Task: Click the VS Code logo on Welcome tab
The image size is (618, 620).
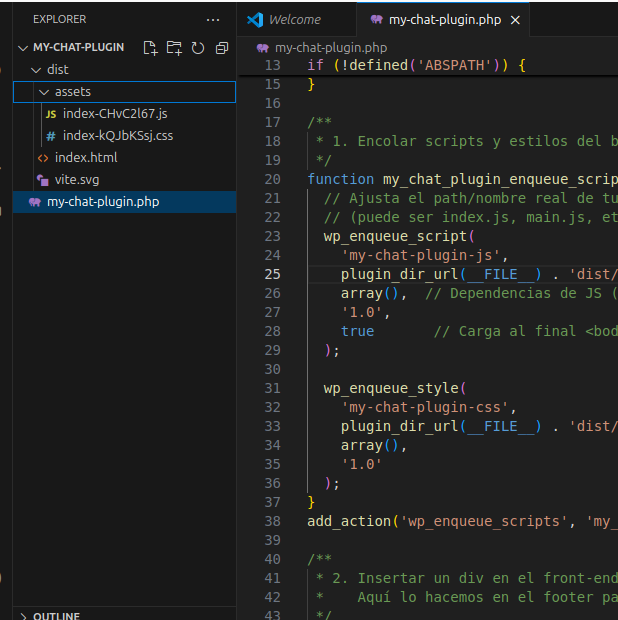Action: [x=255, y=20]
